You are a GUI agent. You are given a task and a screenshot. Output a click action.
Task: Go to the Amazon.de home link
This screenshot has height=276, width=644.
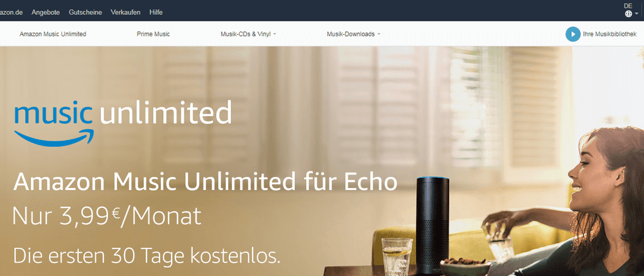tap(11, 12)
